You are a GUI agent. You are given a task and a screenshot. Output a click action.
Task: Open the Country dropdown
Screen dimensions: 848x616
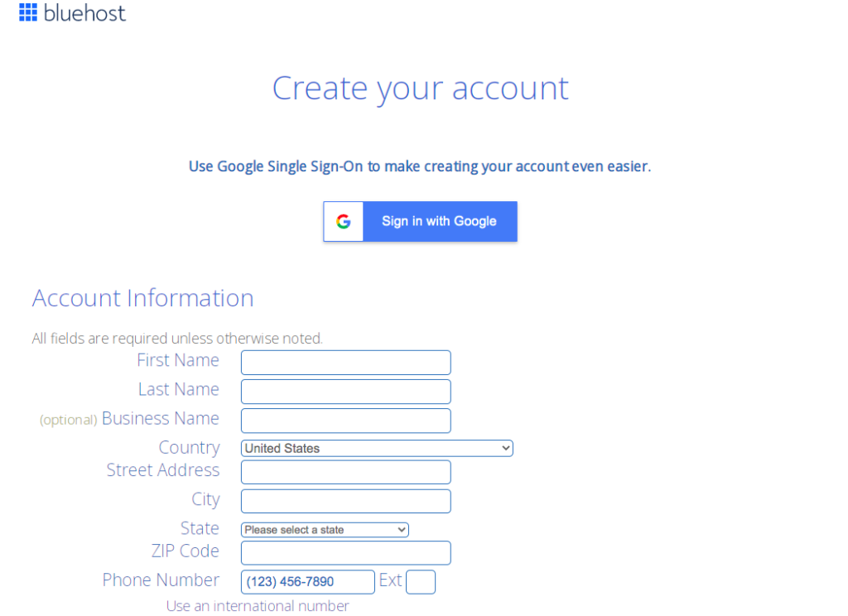(377, 449)
